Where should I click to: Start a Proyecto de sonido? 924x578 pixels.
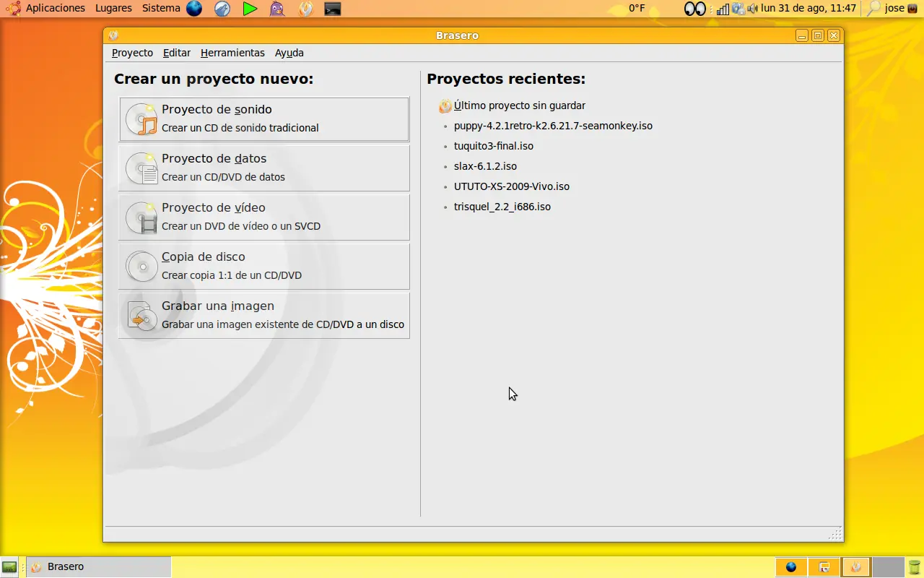click(x=264, y=119)
